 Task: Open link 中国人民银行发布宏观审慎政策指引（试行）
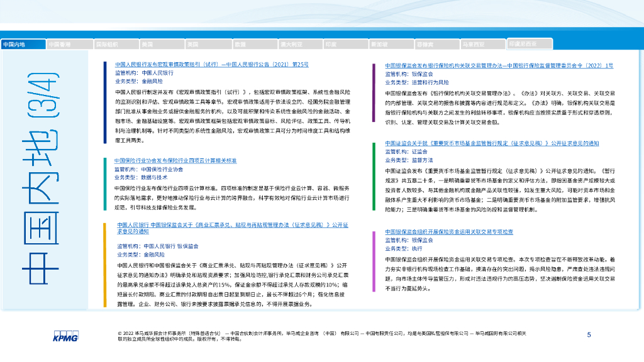[211, 65]
